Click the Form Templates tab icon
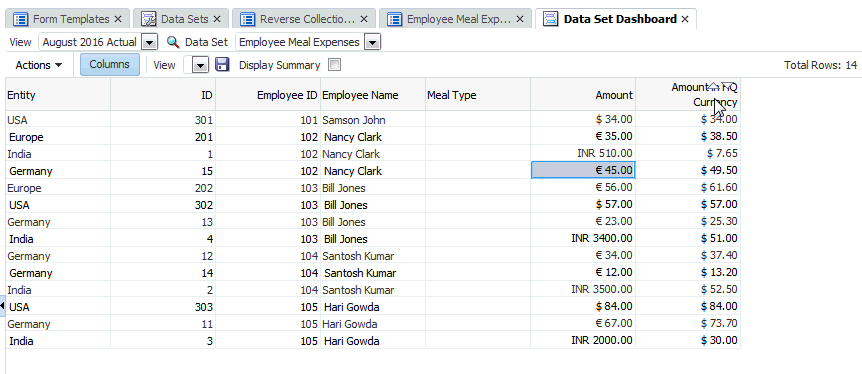This screenshot has height=374, width=862. coord(21,19)
